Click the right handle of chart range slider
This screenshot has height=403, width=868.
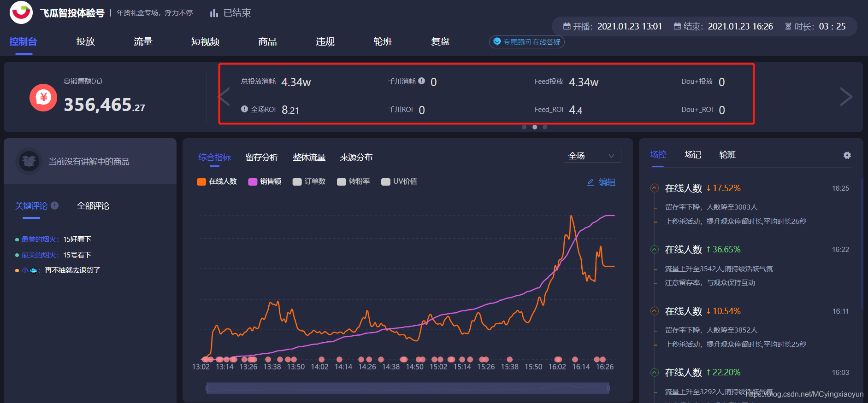608,388
